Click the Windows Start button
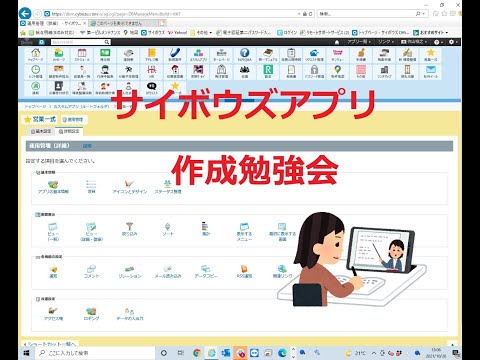 [27, 353]
